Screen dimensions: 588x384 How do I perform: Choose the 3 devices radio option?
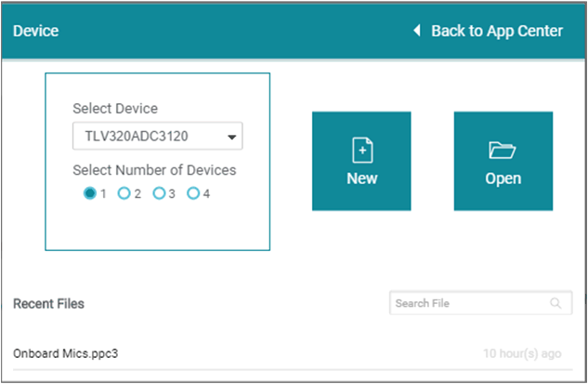[159, 193]
